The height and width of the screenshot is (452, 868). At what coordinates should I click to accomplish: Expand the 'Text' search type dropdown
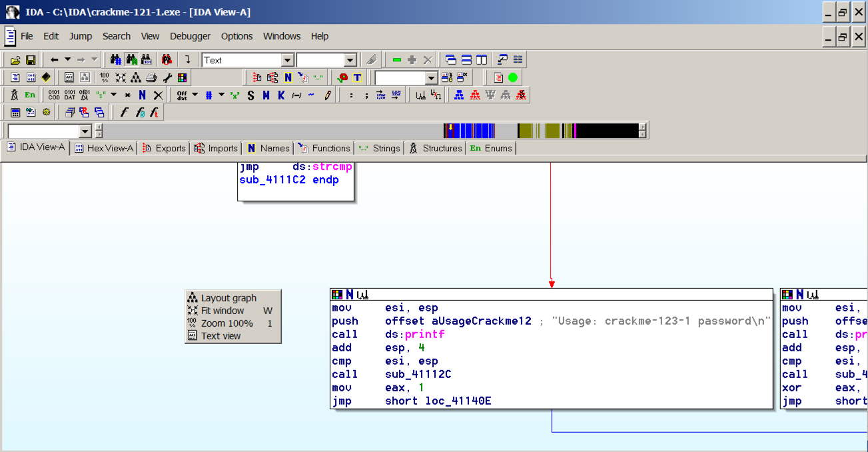click(x=287, y=60)
